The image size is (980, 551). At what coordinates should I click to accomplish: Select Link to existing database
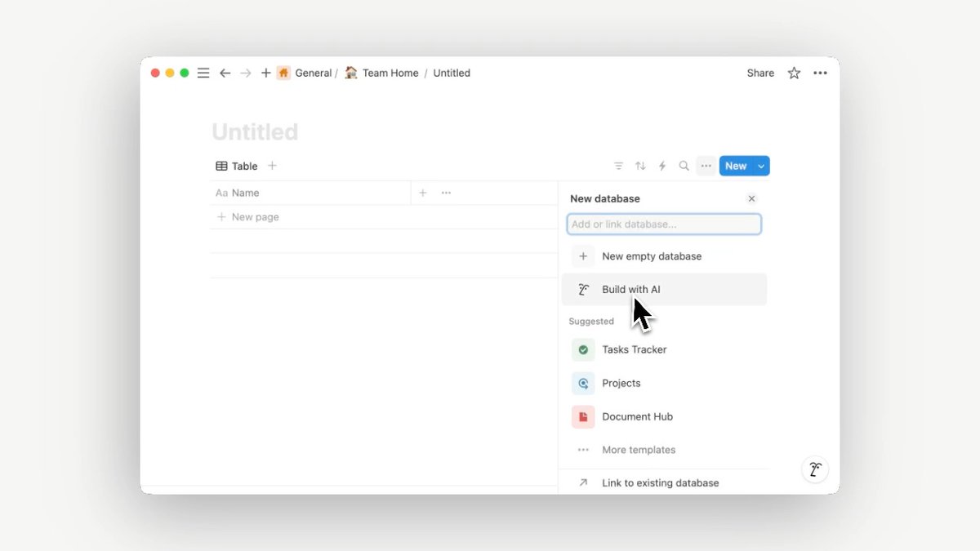click(x=664, y=482)
